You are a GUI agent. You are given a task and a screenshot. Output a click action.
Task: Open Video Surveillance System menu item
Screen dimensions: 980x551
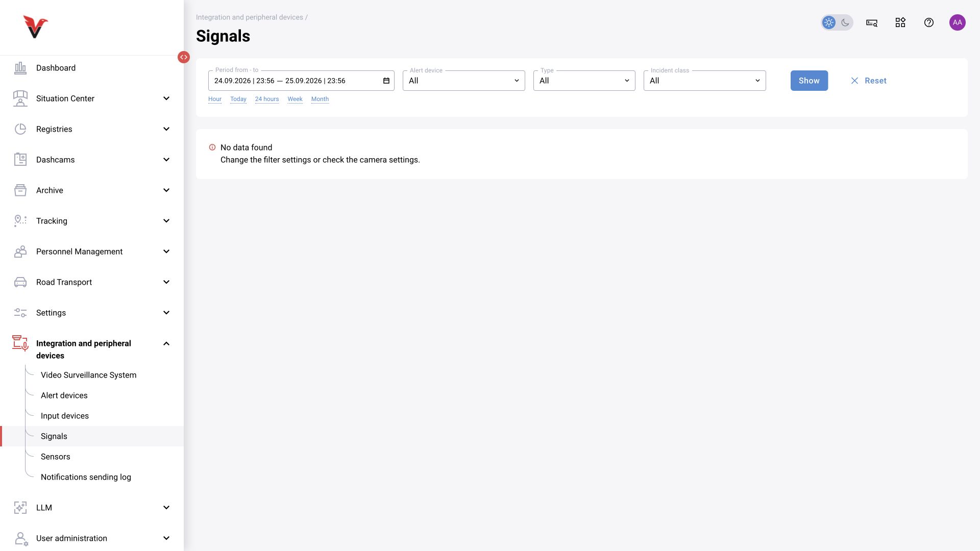[x=89, y=375]
